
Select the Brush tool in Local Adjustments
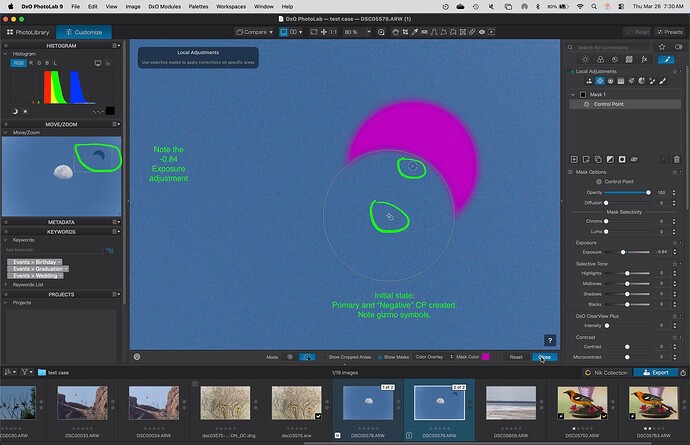[662, 81]
